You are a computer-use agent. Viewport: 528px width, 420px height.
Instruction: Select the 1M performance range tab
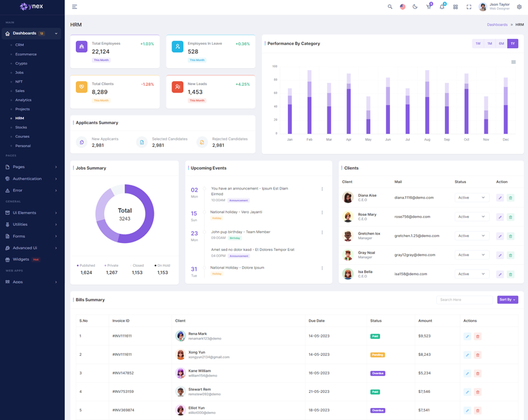tap(490, 44)
